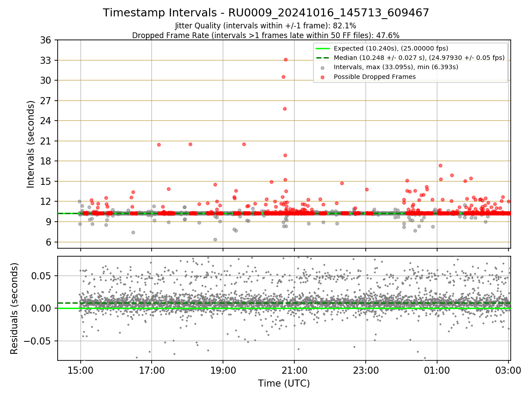
Task: Click the red dot marker in the legend
Action: coord(322,77)
